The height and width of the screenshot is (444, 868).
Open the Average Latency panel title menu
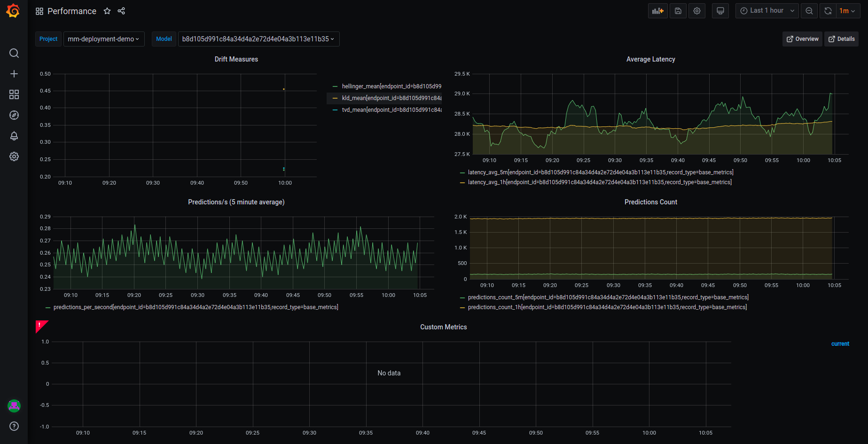[651, 59]
